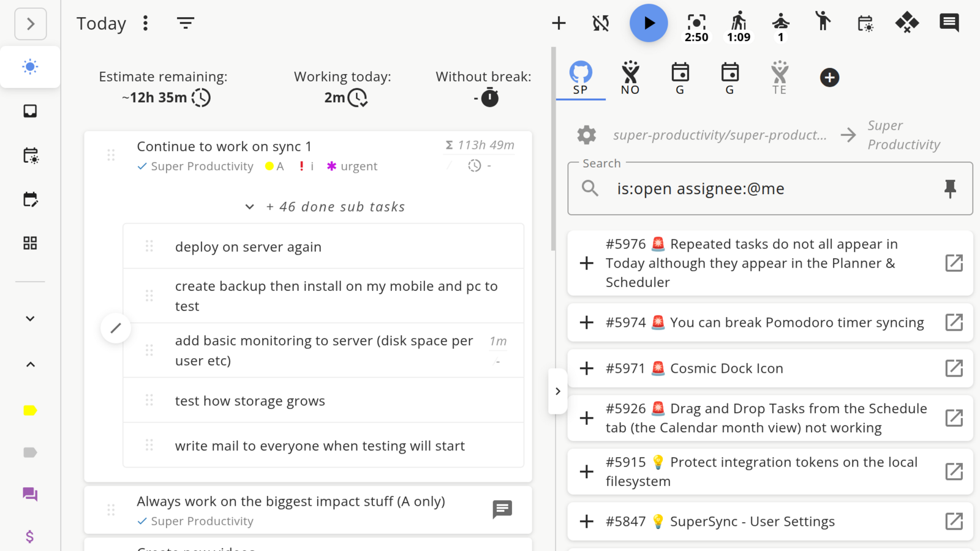Click the time estimate clock on sync task

[475, 165]
